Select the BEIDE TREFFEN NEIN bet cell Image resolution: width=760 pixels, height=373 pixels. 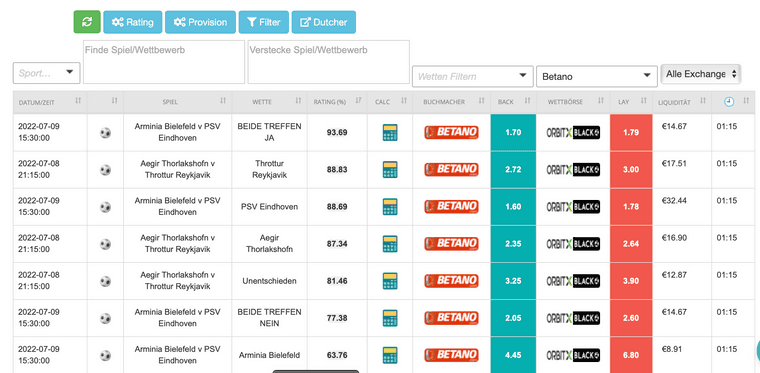269,318
